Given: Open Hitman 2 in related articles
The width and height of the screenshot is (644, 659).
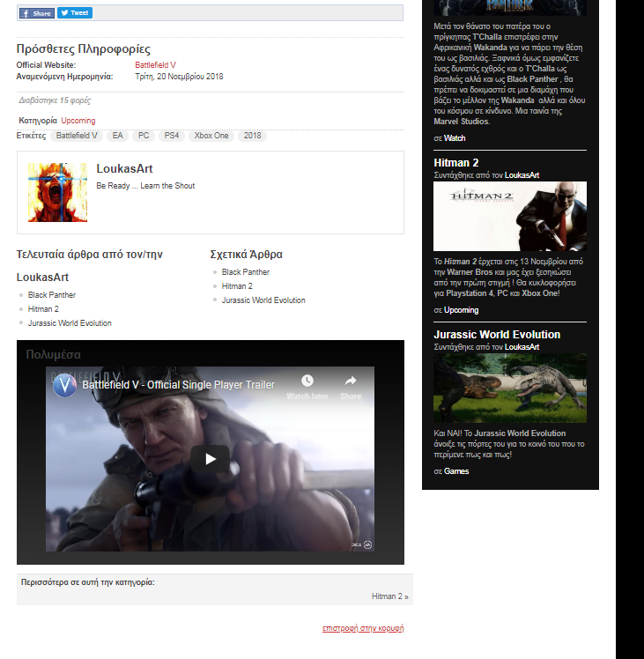Looking at the screenshot, I should click(x=237, y=286).
